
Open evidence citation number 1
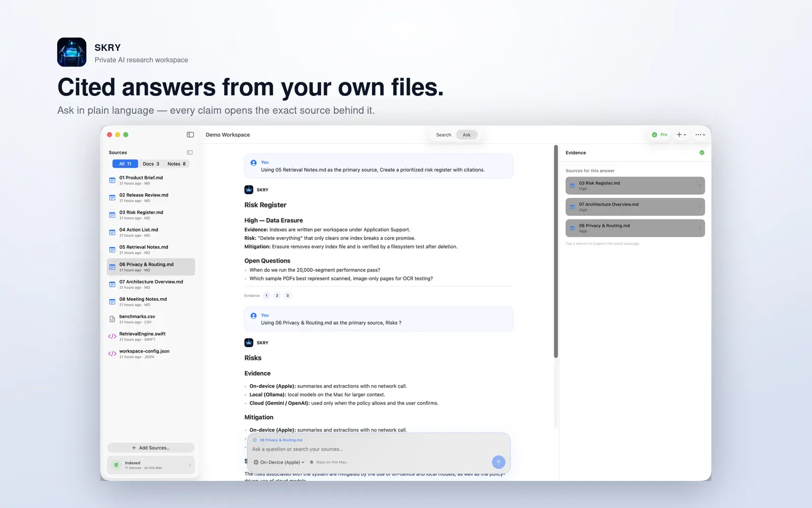pyautogui.click(x=266, y=296)
